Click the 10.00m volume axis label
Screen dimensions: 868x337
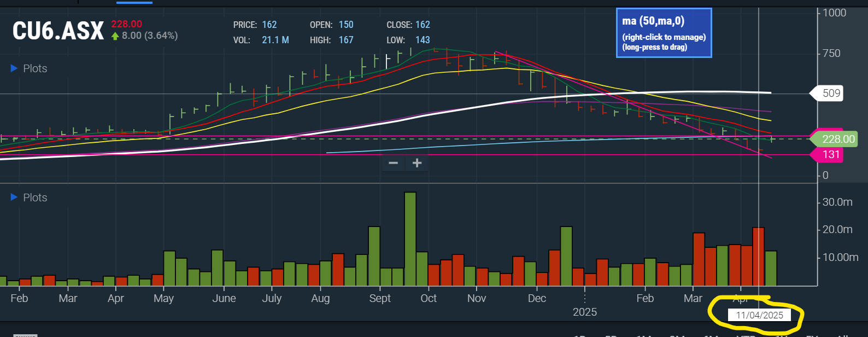click(840, 257)
